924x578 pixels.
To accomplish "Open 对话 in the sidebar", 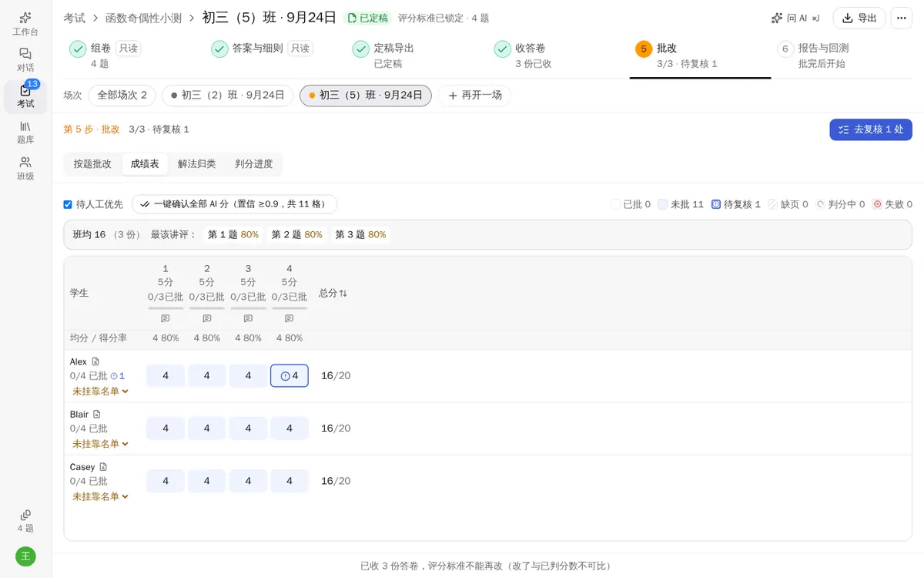I will tap(25, 60).
